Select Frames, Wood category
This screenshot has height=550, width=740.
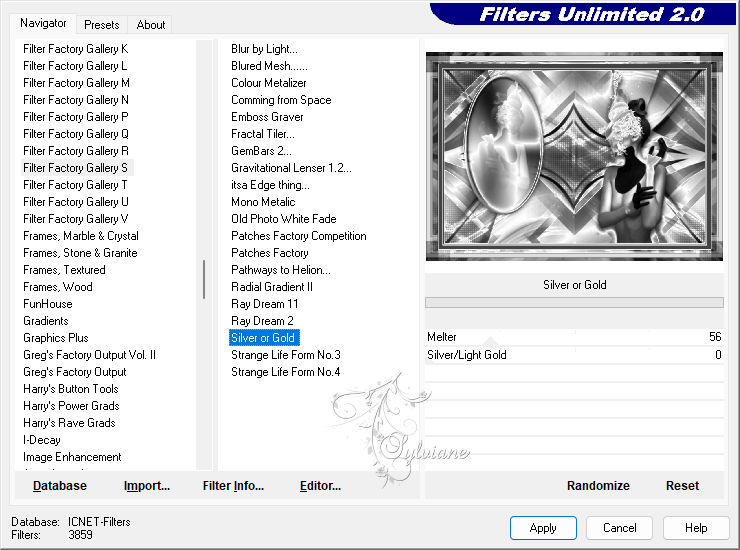(x=58, y=287)
